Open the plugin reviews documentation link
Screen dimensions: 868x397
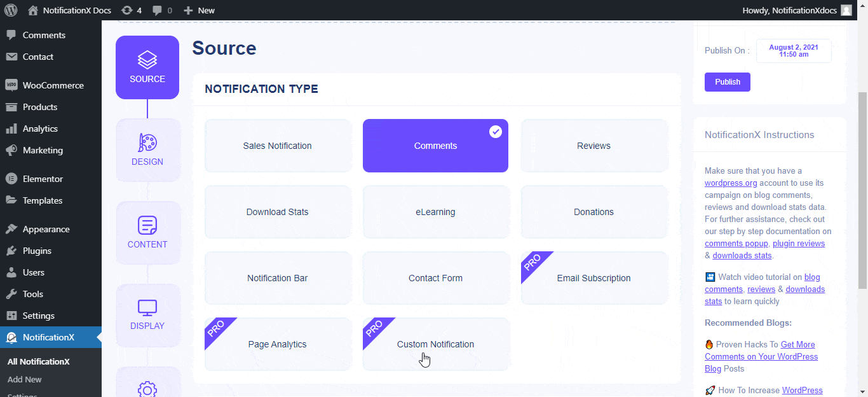799,244
